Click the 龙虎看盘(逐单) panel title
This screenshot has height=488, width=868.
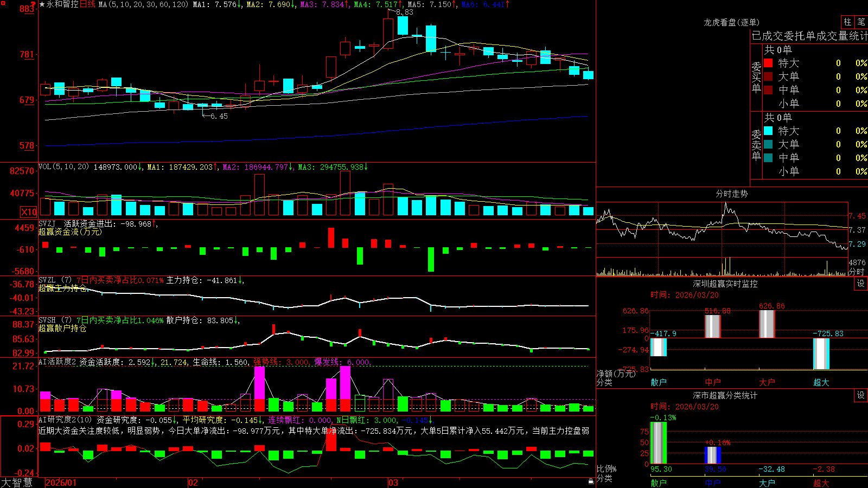[x=731, y=23]
